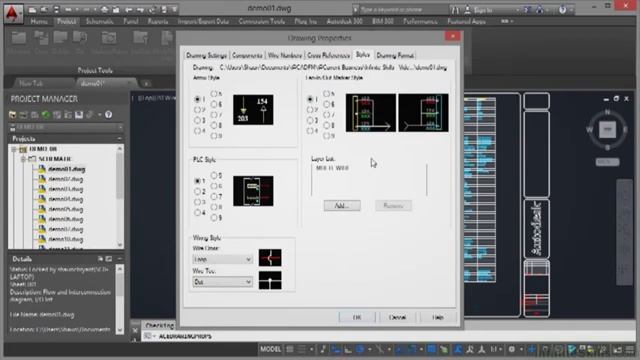Viewport: 640px width, 360px height.
Task: Click the Wire Cross preview image
Action: tap(270, 258)
